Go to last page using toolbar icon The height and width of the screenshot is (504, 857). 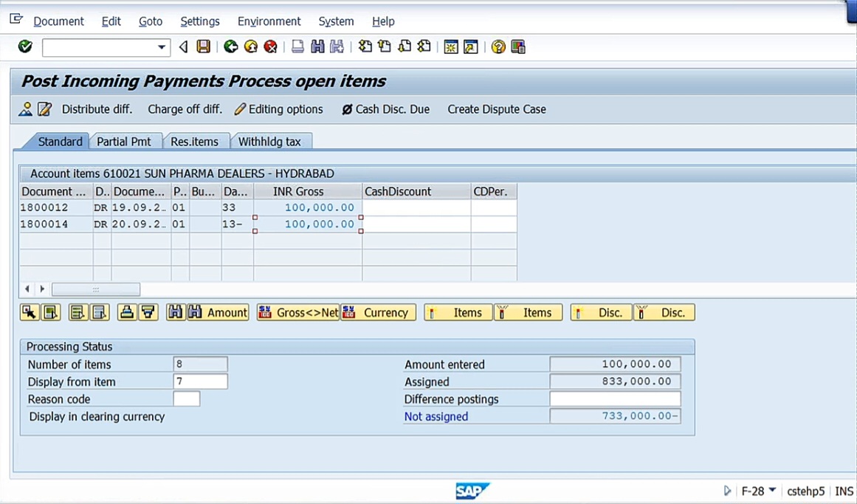[x=424, y=46]
